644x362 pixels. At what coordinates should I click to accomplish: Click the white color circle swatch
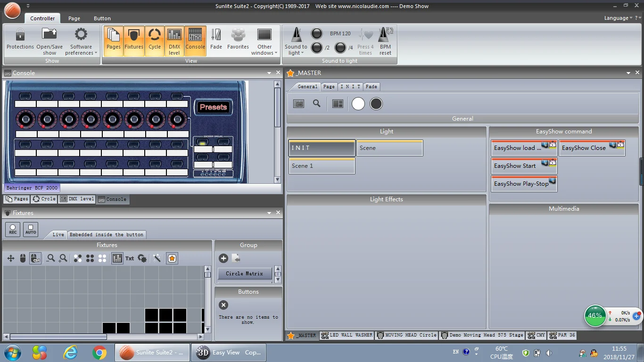[x=358, y=104]
